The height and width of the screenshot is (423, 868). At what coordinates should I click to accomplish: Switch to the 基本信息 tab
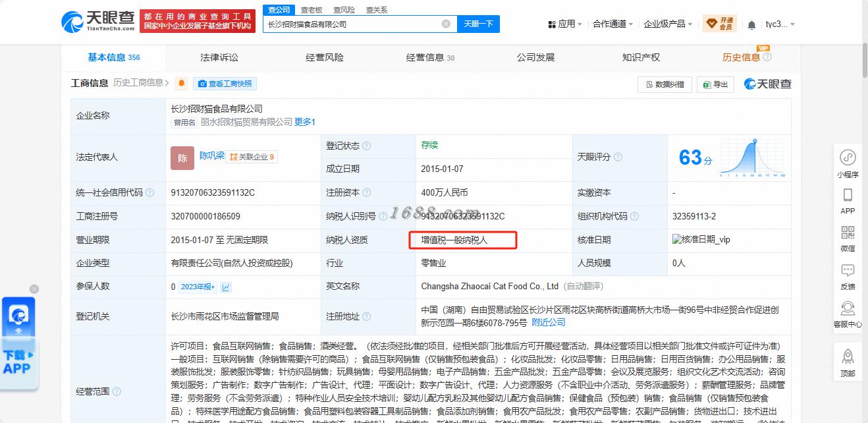(x=114, y=57)
